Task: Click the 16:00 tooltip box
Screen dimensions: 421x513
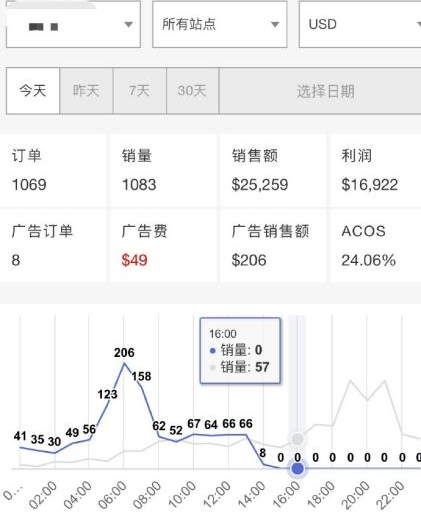Action: (240, 351)
